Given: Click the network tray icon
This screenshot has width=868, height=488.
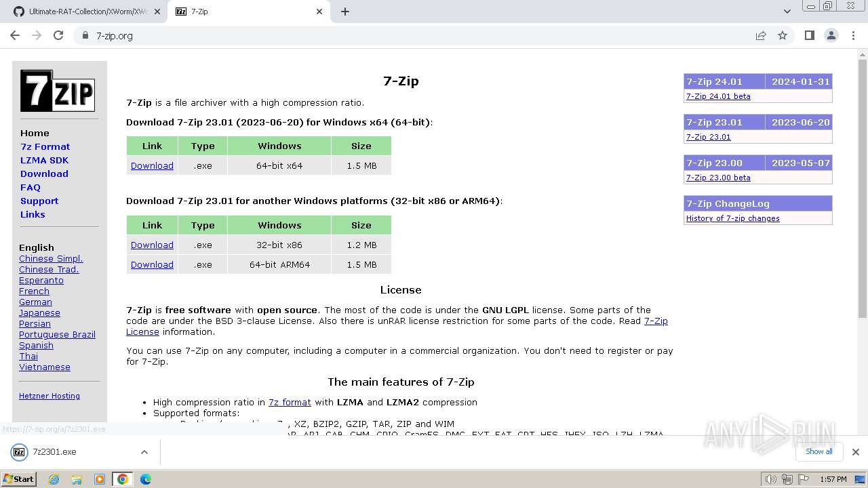Looking at the screenshot, I should coord(787,479).
